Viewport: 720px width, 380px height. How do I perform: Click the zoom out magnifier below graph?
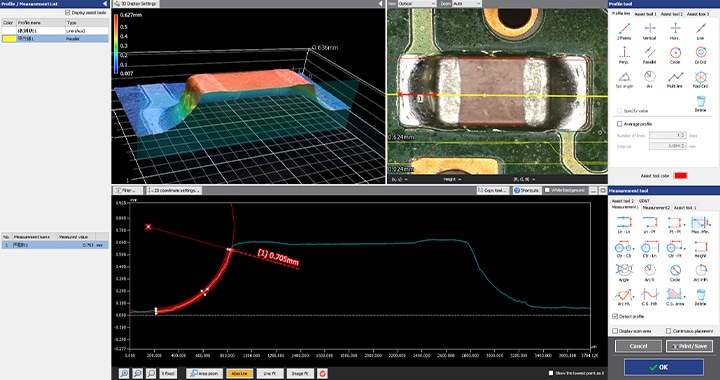(x=137, y=374)
